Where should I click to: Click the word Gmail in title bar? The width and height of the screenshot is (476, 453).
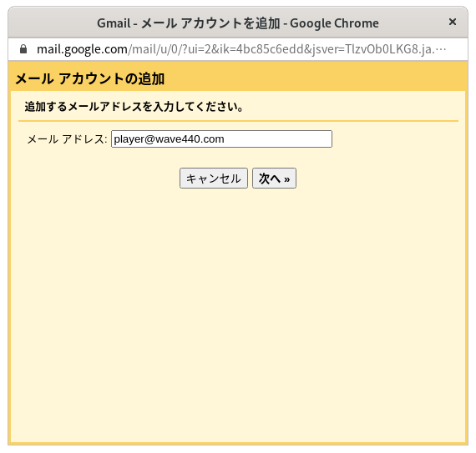(x=114, y=23)
